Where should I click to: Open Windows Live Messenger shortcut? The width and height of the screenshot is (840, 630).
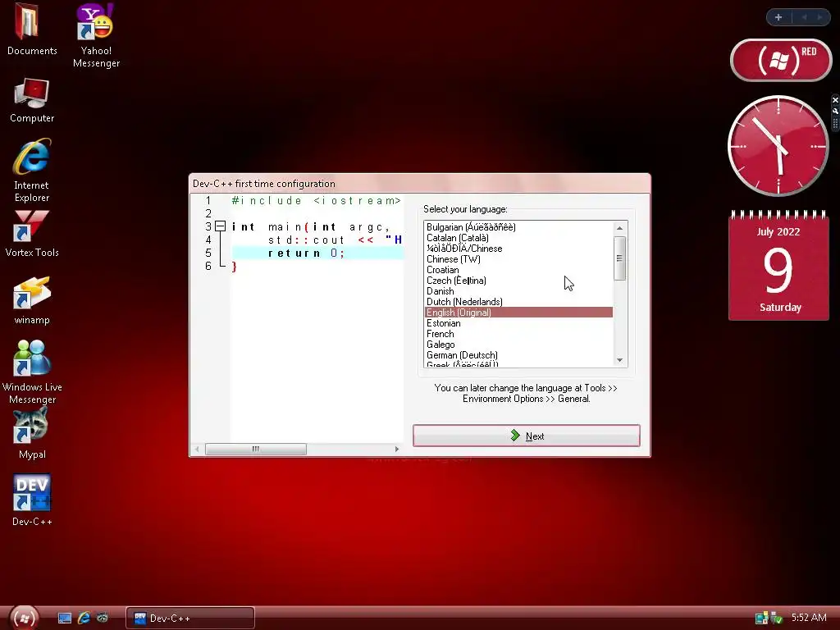point(32,372)
